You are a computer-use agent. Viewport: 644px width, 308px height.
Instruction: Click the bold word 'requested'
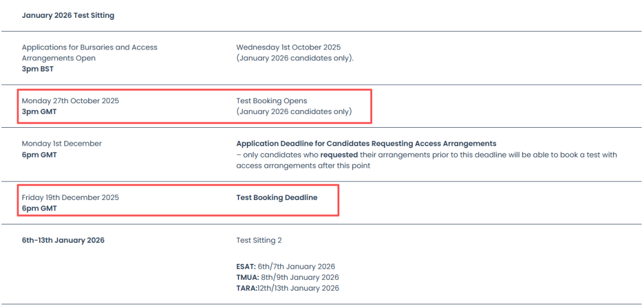coord(339,155)
